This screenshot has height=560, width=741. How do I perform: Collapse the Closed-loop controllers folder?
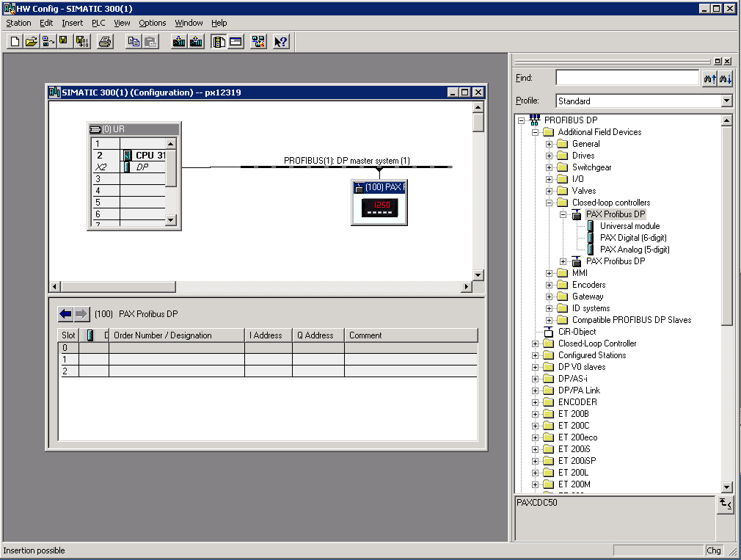point(549,203)
